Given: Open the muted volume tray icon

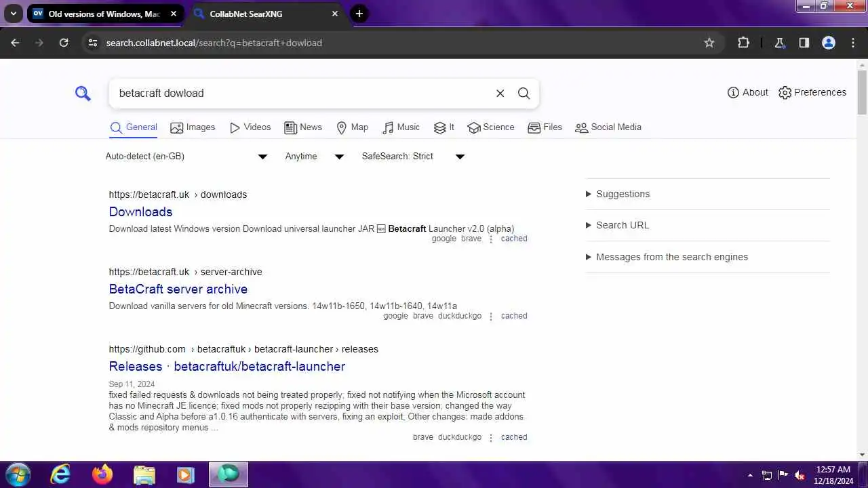Looking at the screenshot, I should pyautogui.click(x=800, y=475).
